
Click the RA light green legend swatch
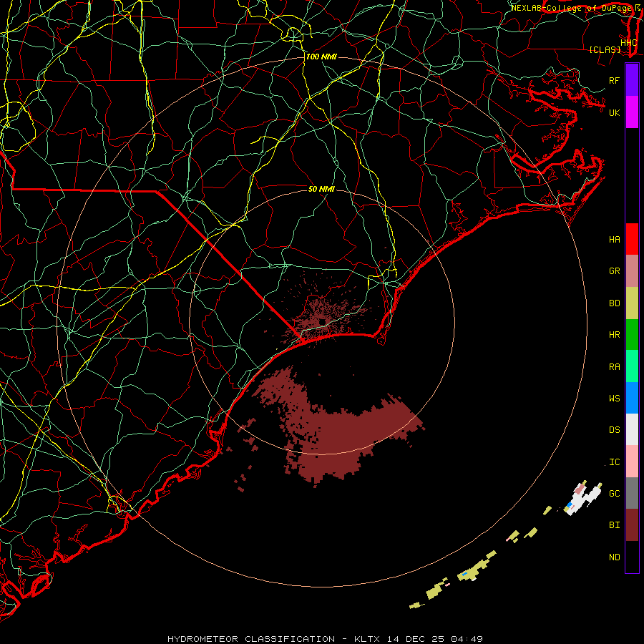tap(632, 366)
